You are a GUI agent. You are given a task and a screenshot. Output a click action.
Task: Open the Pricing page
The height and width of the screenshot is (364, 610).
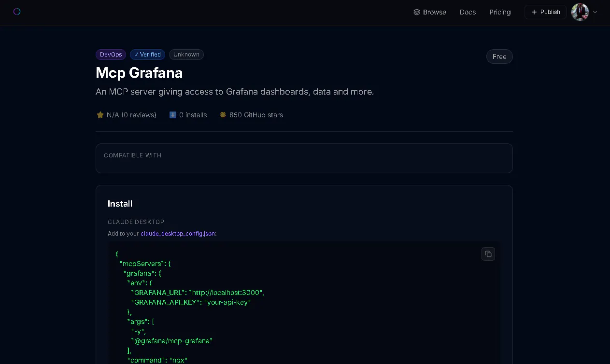[500, 12]
